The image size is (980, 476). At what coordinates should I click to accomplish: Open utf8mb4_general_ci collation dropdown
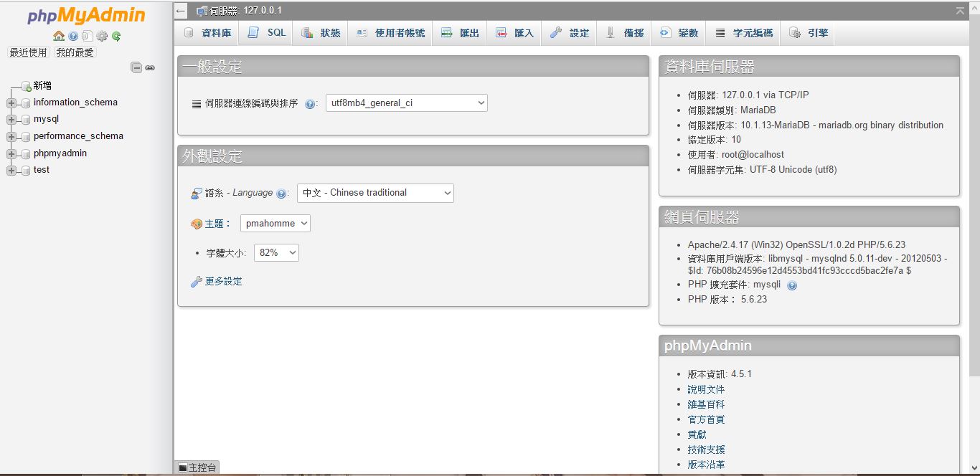tap(407, 103)
